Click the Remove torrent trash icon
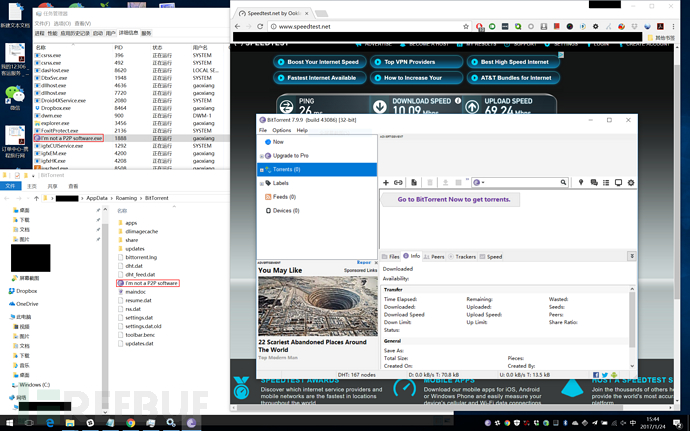This screenshot has height=431, width=690. [430, 183]
